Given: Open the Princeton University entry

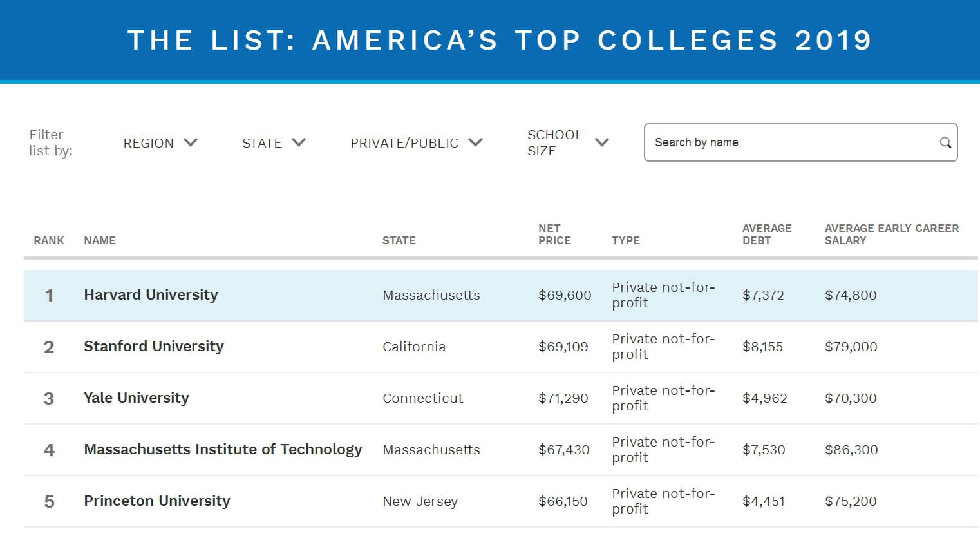Looking at the screenshot, I should point(156,501).
